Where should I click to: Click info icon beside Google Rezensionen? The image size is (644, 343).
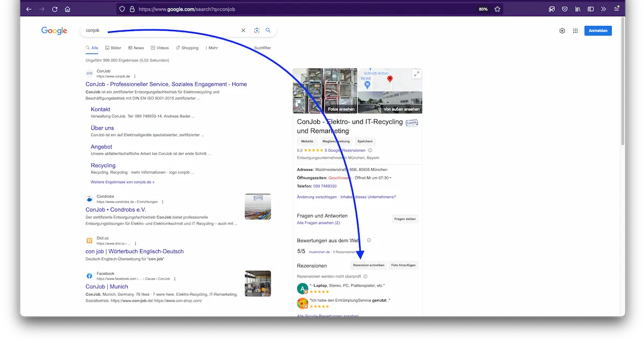click(x=370, y=151)
